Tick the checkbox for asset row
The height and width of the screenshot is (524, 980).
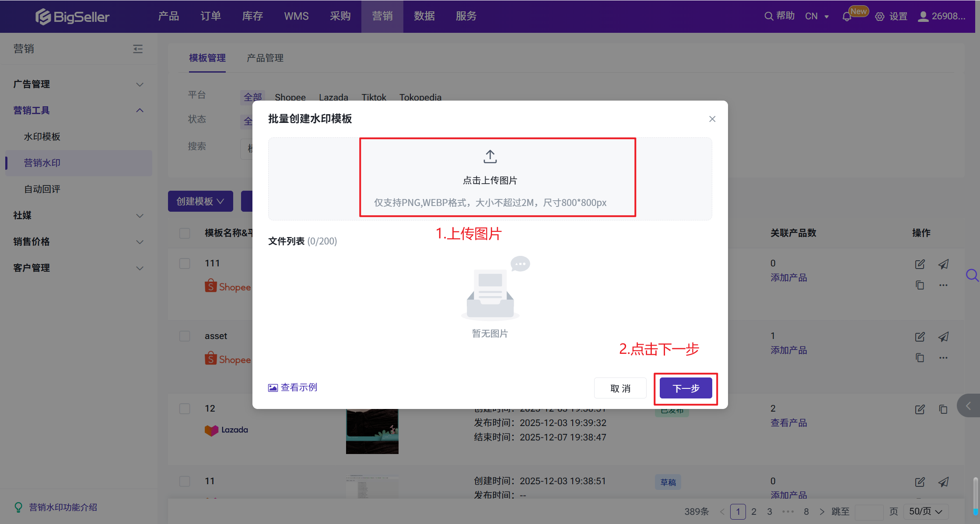click(x=185, y=336)
